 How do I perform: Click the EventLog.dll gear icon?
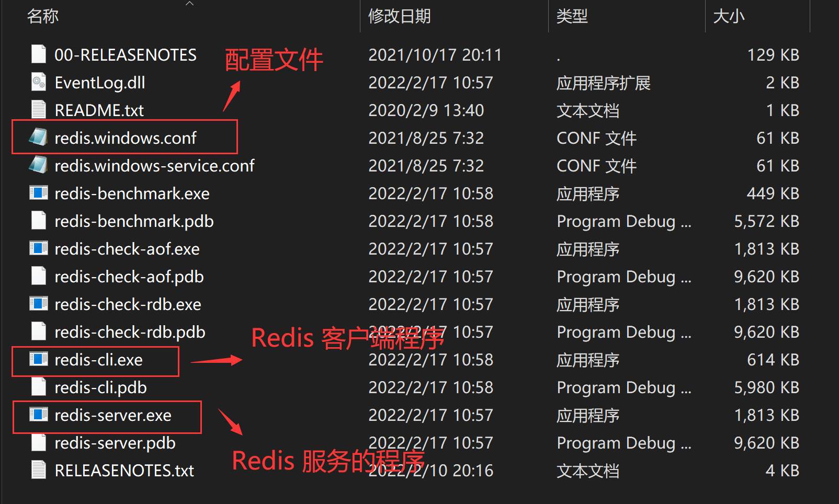[38, 82]
